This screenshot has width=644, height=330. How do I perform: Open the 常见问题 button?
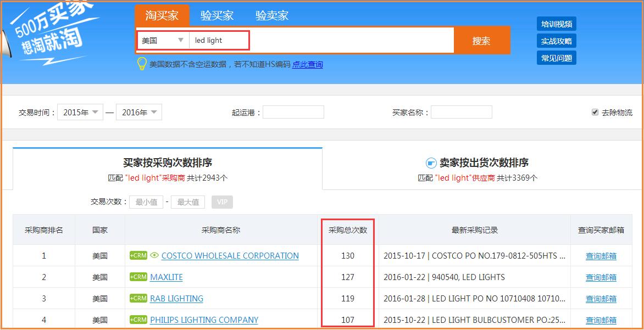[x=557, y=58]
